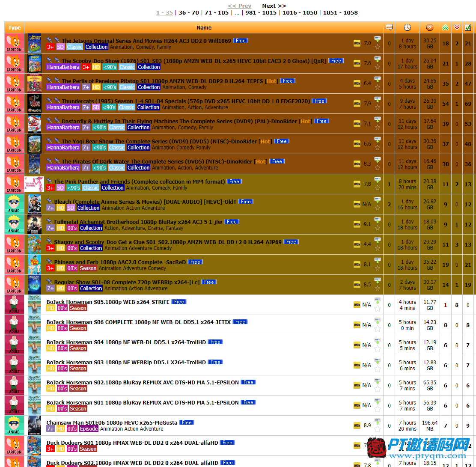The height and width of the screenshot is (467, 476).
Task: Click the Cartoon category icon on Duck Dodgers S01 row
Action: [14, 446]
